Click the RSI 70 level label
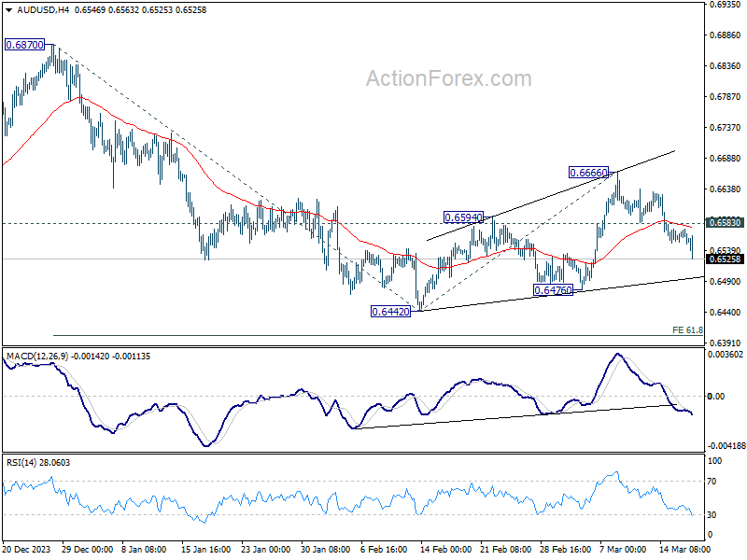The width and height of the screenshot is (747, 560). (712, 482)
